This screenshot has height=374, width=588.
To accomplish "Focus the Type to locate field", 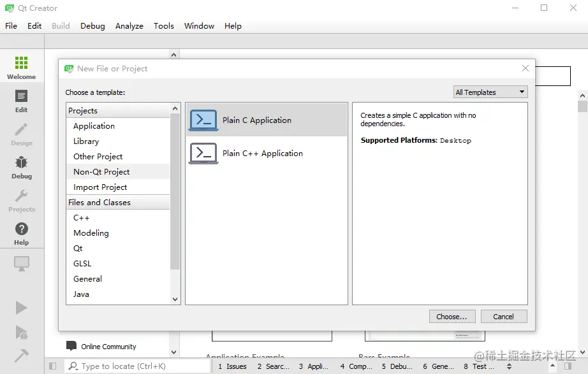I will 137,366.
